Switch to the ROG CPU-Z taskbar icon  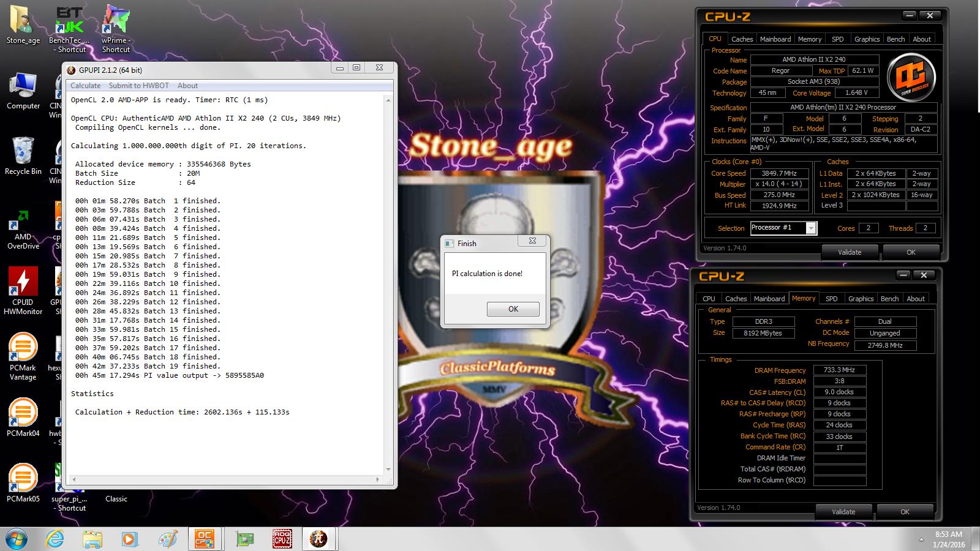point(282,539)
